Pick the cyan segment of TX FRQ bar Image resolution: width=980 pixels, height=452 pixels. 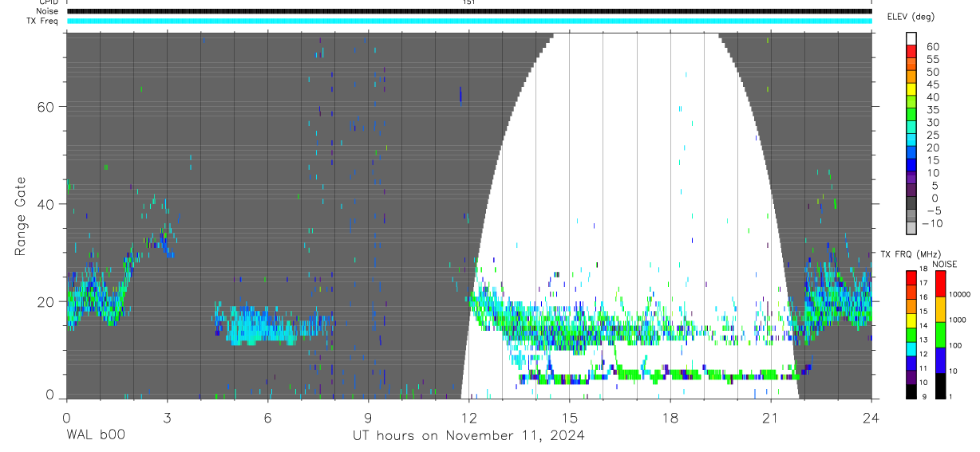point(911,349)
